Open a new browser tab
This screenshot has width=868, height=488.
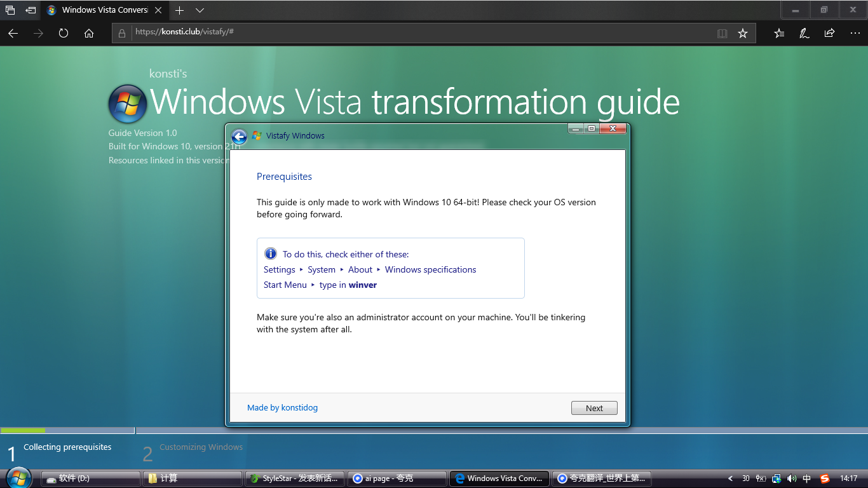[180, 10]
